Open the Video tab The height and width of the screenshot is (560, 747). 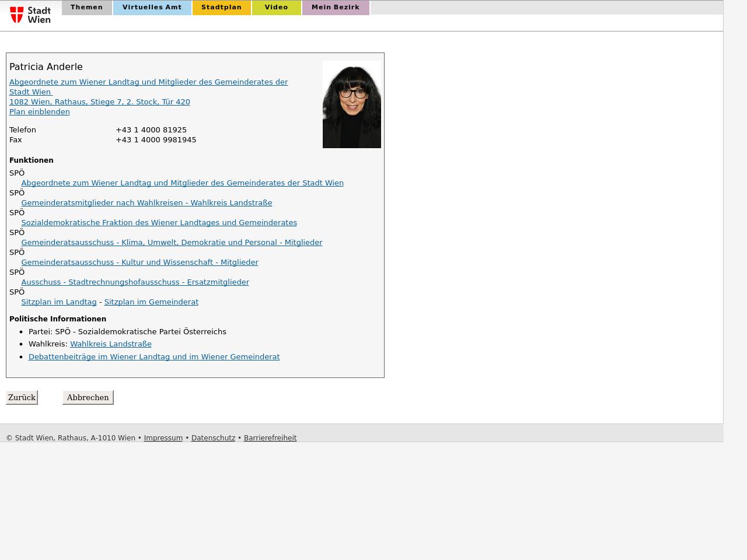click(x=277, y=8)
